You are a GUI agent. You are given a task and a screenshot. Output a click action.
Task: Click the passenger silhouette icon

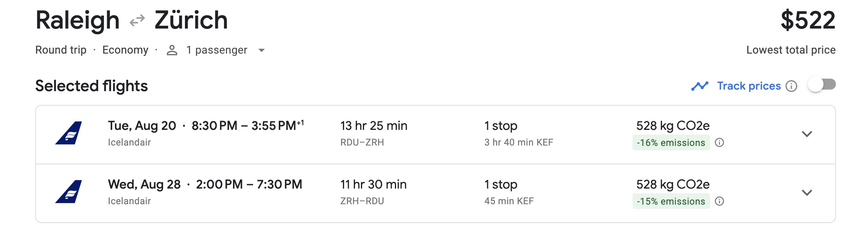[172, 50]
